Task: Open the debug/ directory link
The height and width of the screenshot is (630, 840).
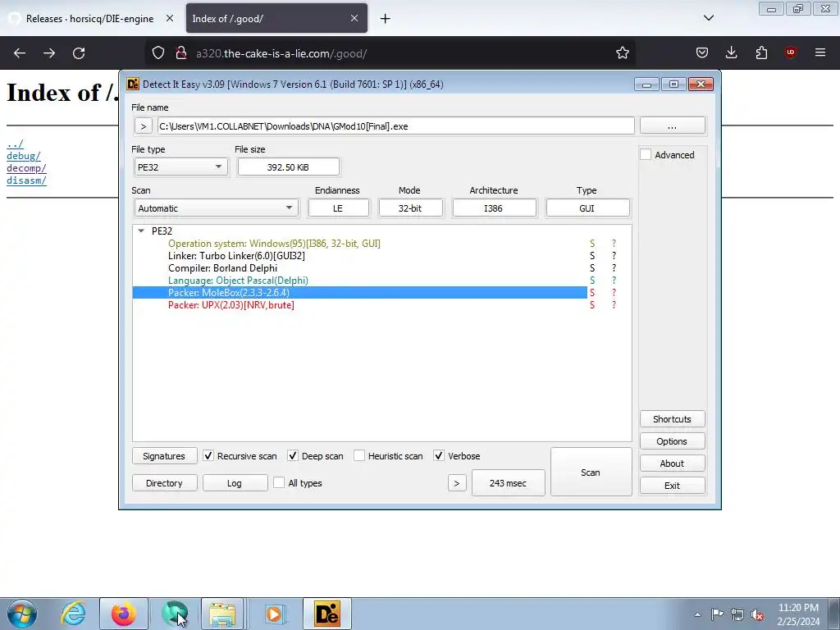Action: coord(24,156)
